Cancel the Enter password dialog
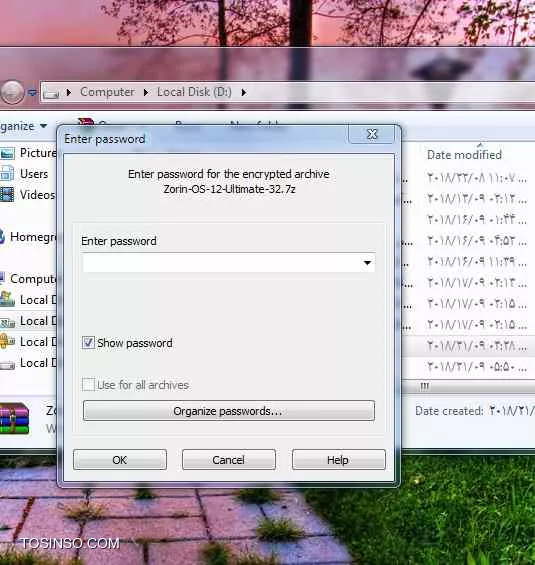The image size is (535, 565). point(229,459)
